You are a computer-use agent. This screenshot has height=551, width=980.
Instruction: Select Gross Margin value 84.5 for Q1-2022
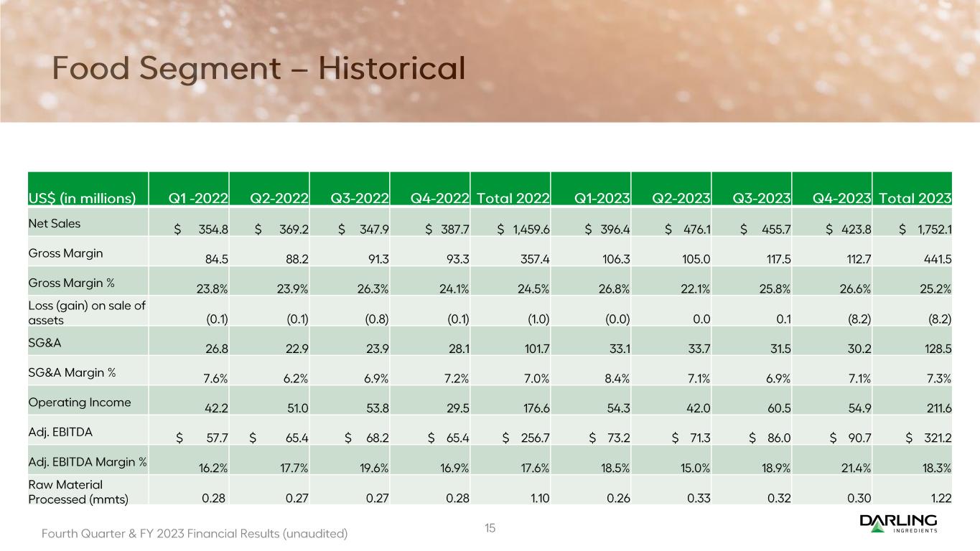(x=217, y=259)
